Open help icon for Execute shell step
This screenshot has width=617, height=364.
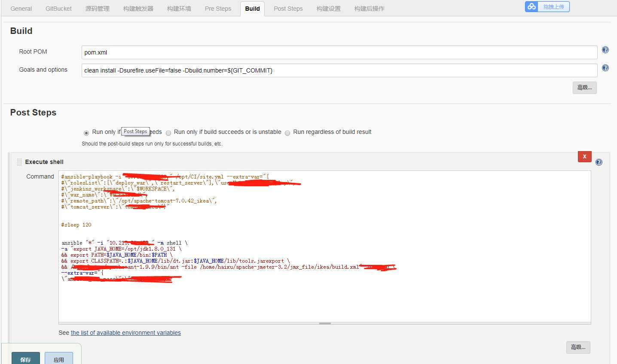click(x=599, y=162)
